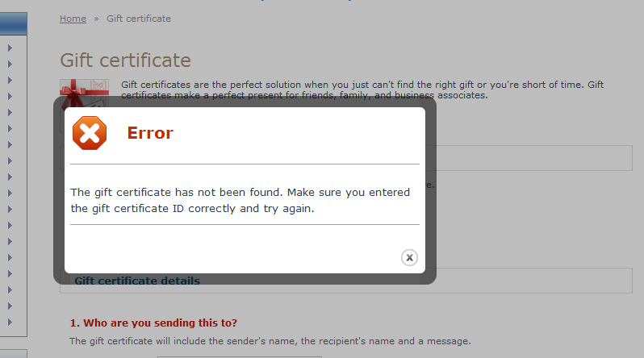
Task: Click the 'Who are you sending this to?' heading
Action: coord(153,323)
